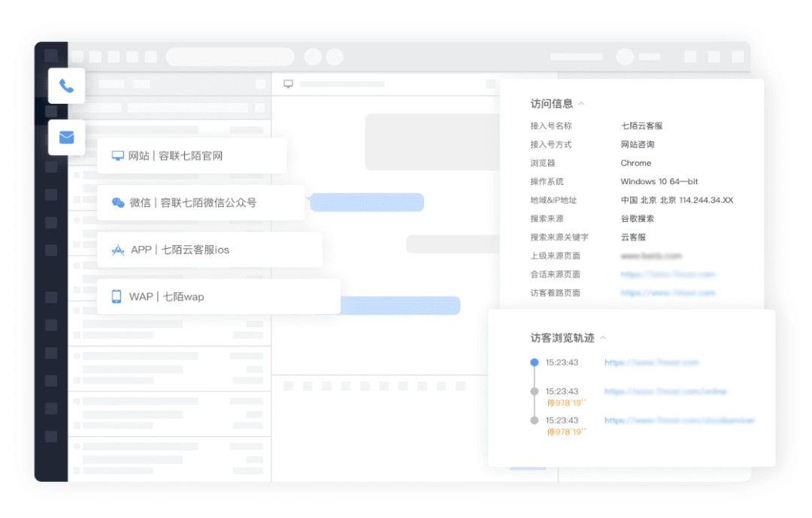Open the phone call channel icon
The width and height of the screenshot is (812, 518).
coord(66,86)
